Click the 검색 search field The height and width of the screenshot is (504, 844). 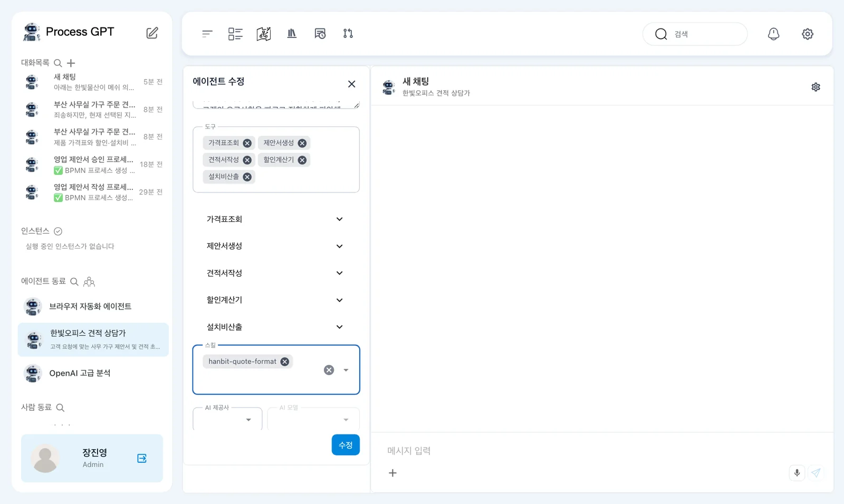pyautogui.click(x=695, y=34)
